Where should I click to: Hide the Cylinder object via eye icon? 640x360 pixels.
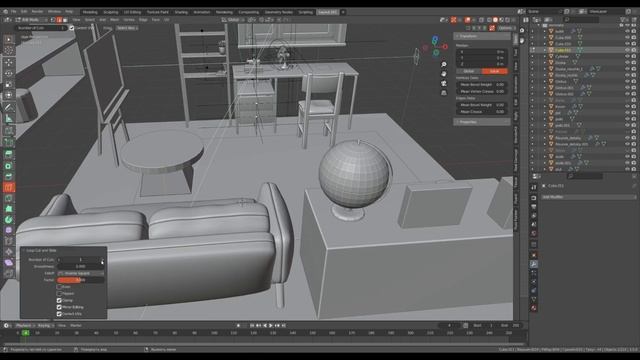coord(627,56)
